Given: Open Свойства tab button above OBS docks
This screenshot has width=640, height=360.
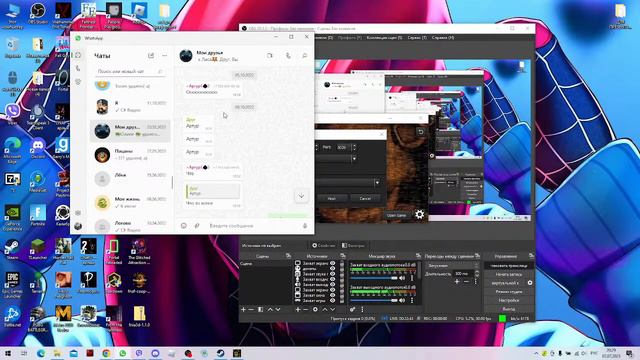Looking at the screenshot, I should [x=324, y=246].
